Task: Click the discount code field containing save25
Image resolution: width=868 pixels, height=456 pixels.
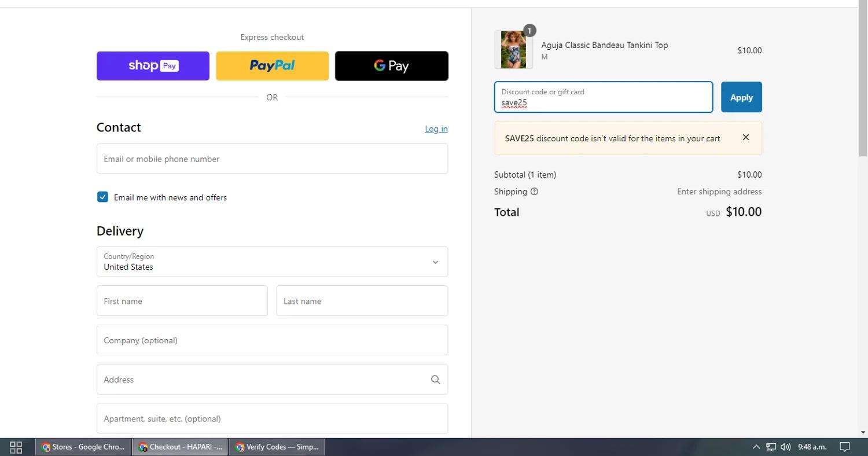Action: [x=604, y=97]
